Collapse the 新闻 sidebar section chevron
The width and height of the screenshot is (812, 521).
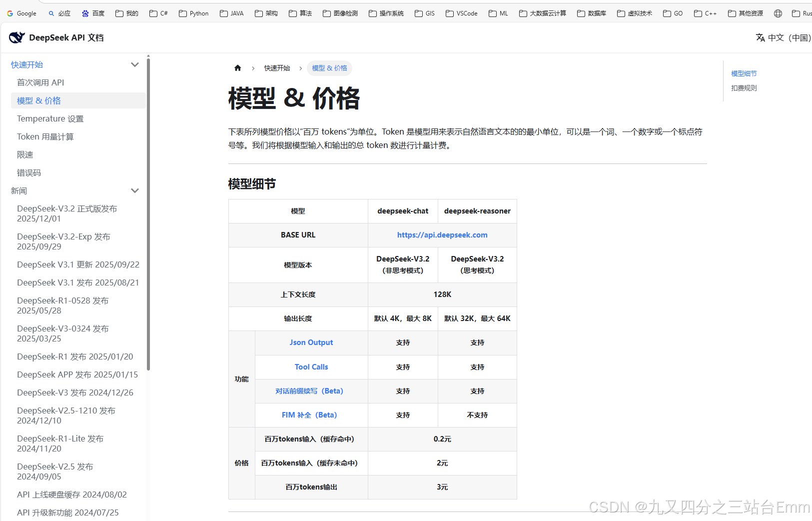click(134, 190)
